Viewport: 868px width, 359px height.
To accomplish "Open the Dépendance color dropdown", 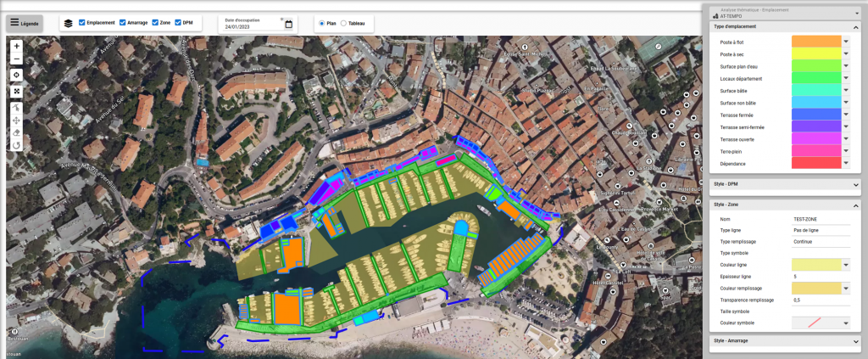I will 846,164.
